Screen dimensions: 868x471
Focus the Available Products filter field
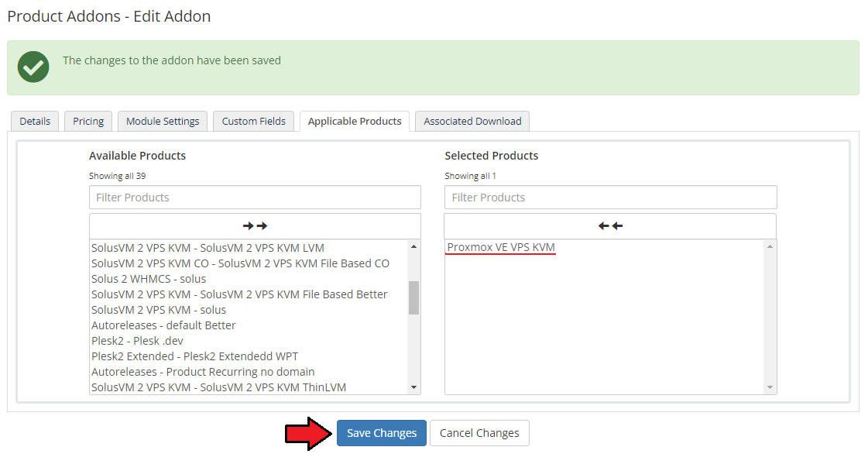[x=256, y=198]
